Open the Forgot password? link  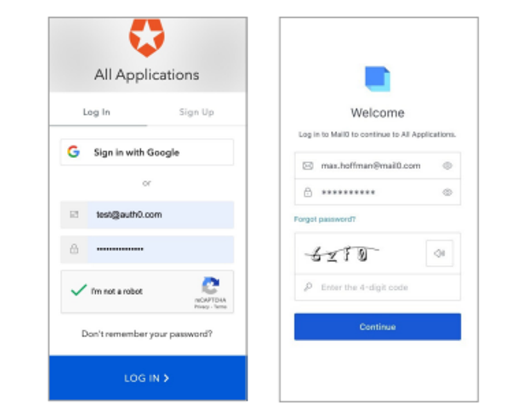pos(324,219)
